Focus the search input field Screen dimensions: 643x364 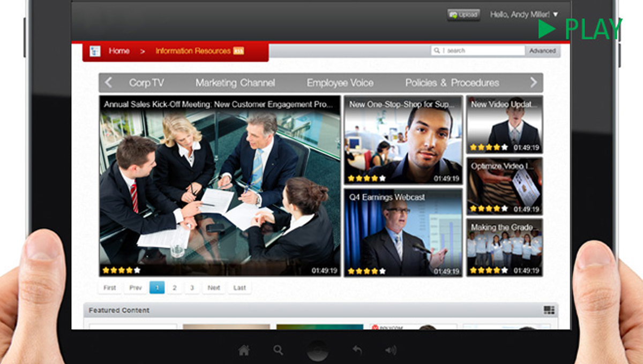click(478, 50)
